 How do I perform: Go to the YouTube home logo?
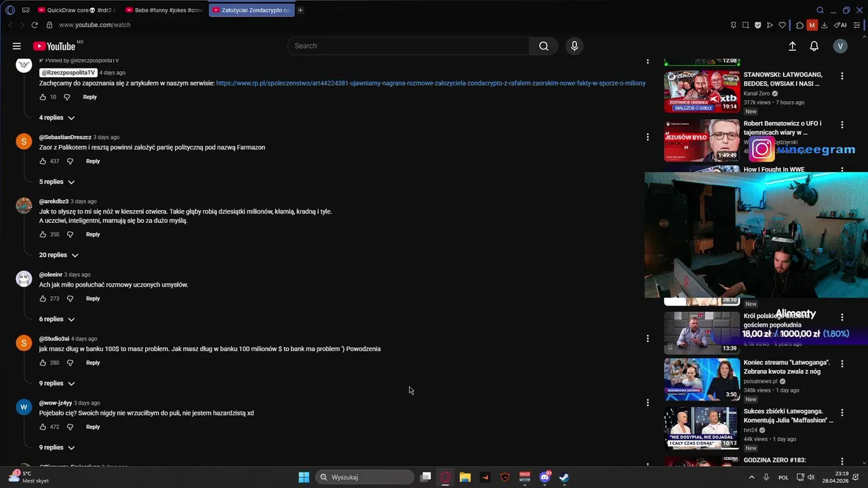coord(54,46)
